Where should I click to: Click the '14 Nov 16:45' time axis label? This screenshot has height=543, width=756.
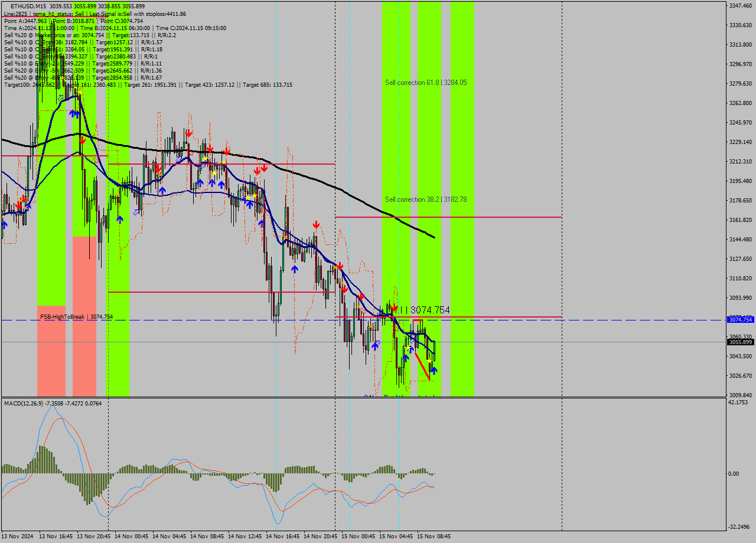[283, 537]
